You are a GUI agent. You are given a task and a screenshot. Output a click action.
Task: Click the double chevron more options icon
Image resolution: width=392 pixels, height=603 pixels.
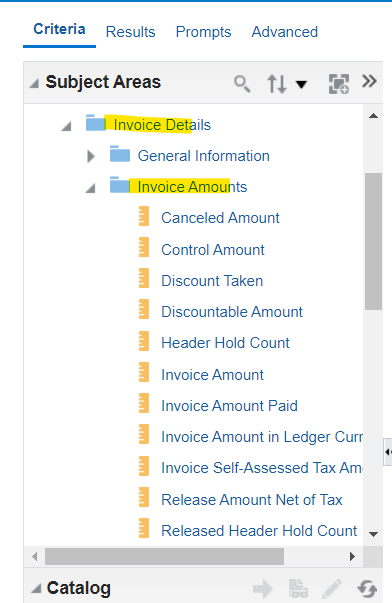[369, 81]
